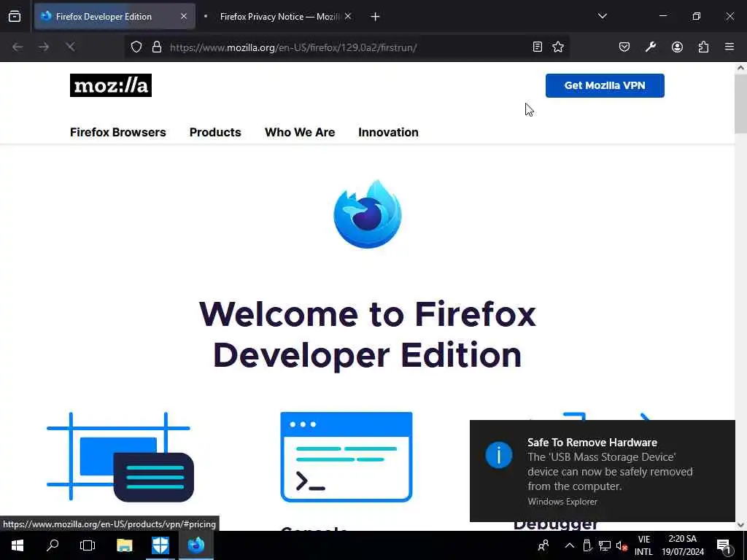Close the Firefox Developer Edition tab
The width and height of the screenshot is (747, 560).
(x=183, y=17)
